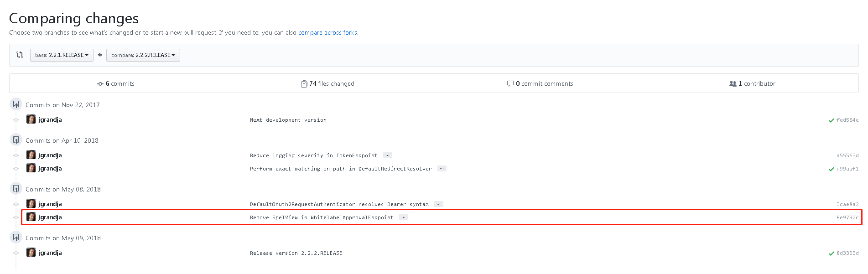868x274 pixels.
Task: Open the compare: 2.2.2.RELEASE dropdown
Action: [x=143, y=55]
